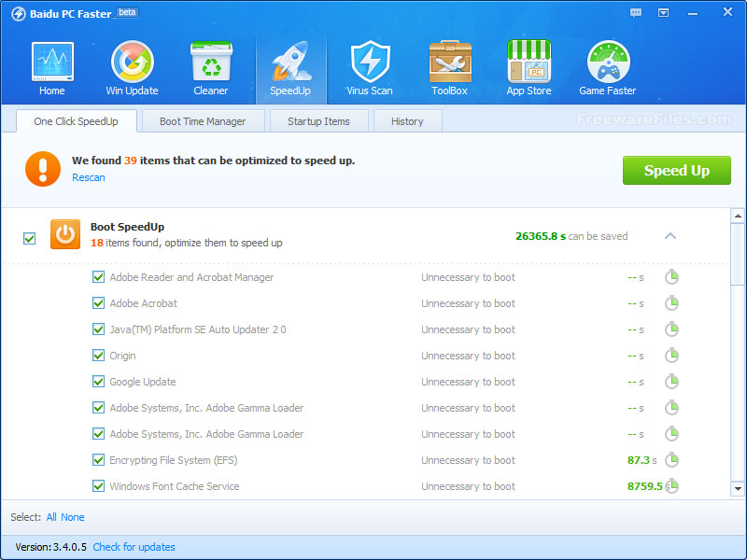Open the History tab
Viewport: 747px width, 560px height.
tap(407, 121)
